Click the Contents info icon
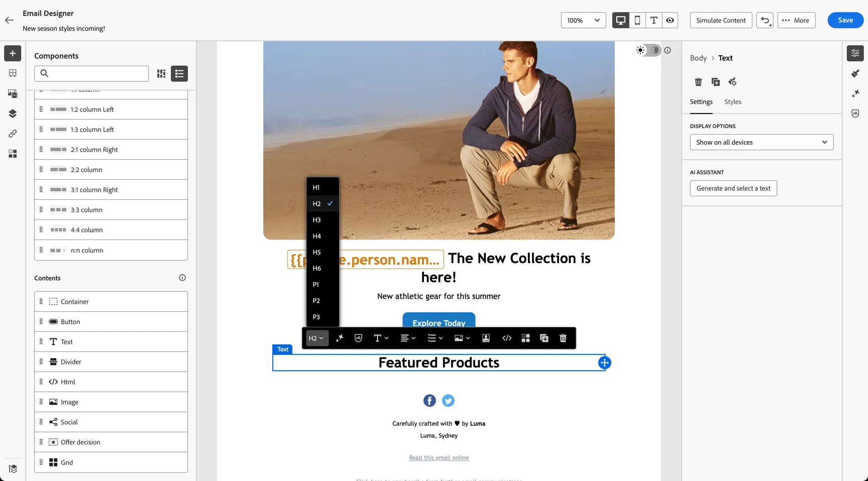 (x=182, y=278)
